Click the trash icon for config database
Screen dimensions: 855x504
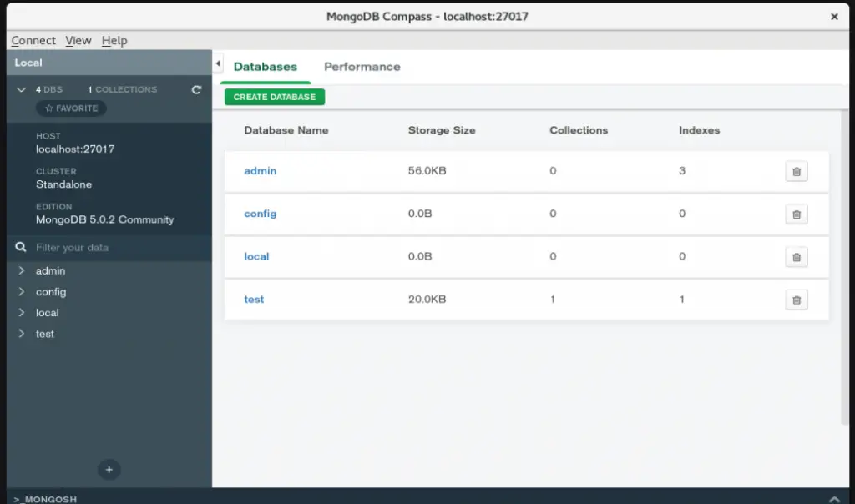pos(796,214)
